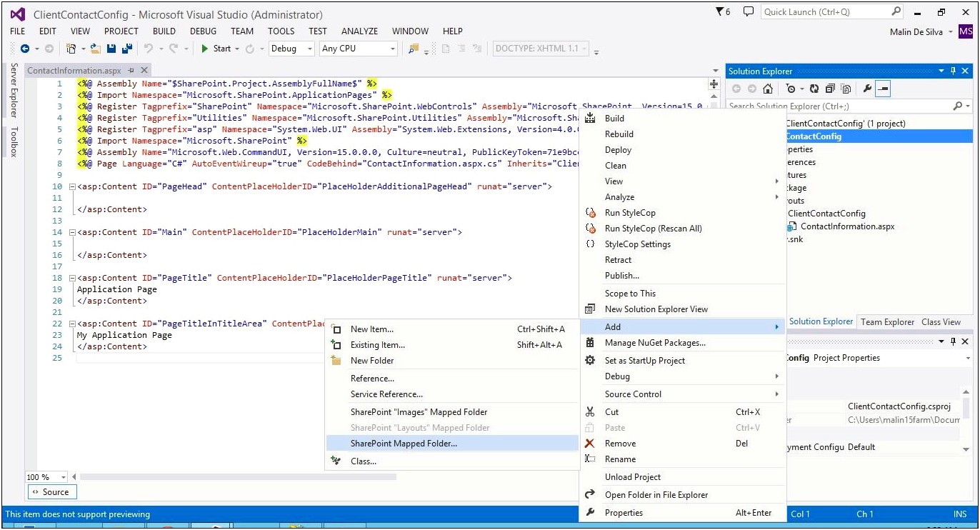Image resolution: width=980 pixels, height=530 pixels.
Task: Switch to the Class View tab
Action: coord(941,322)
